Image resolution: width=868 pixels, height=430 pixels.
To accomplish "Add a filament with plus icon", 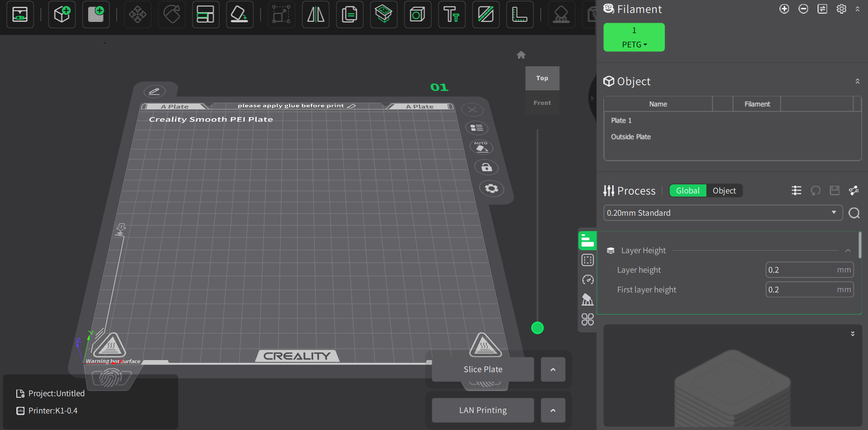I will click(x=784, y=9).
